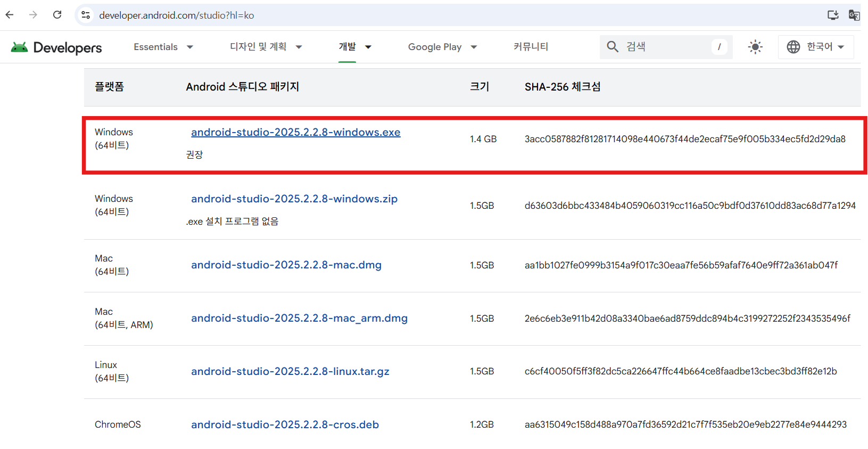The image size is (868, 449).
Task: Click the install app icon in address bar
Action: coord(833,15)
